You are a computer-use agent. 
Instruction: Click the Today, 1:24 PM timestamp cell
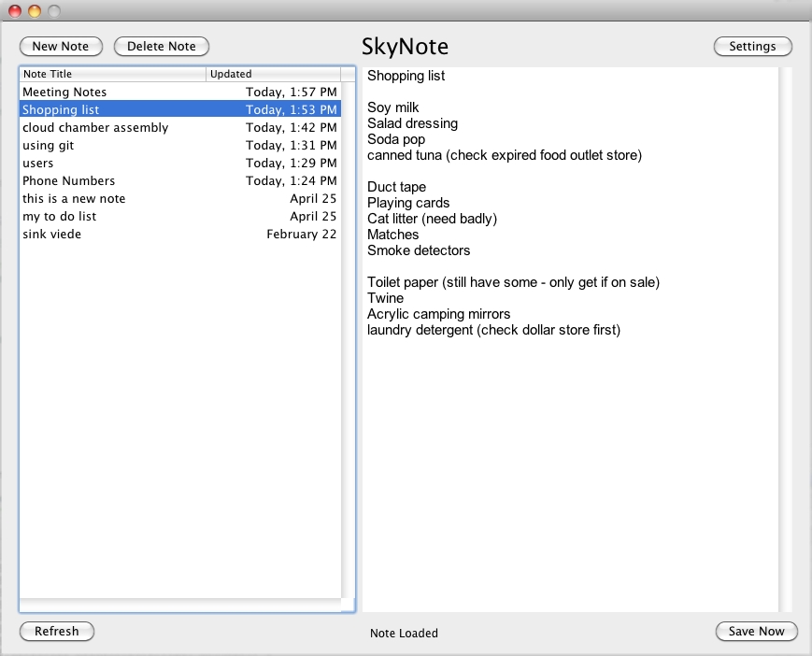[291, 180]
